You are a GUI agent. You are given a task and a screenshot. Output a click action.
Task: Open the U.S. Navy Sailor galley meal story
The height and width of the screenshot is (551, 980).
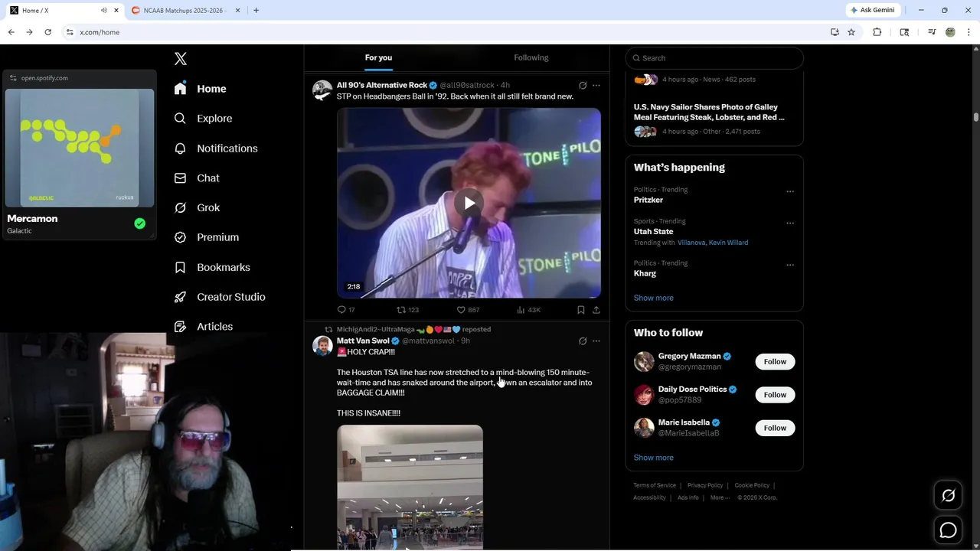[709, 112]
